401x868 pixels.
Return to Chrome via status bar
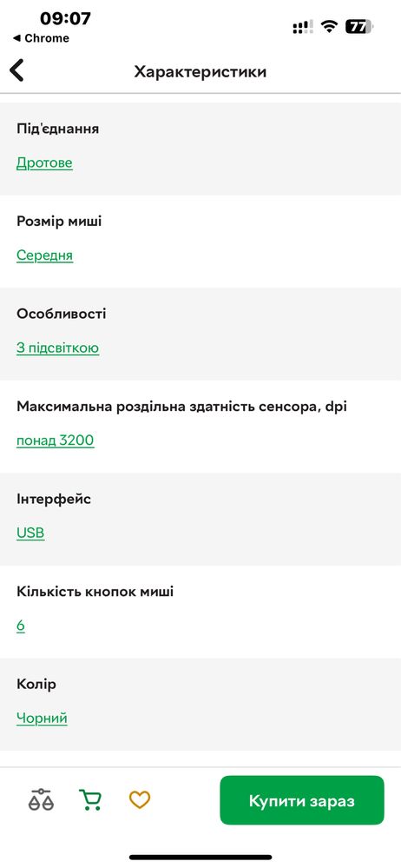pos(41,38)
